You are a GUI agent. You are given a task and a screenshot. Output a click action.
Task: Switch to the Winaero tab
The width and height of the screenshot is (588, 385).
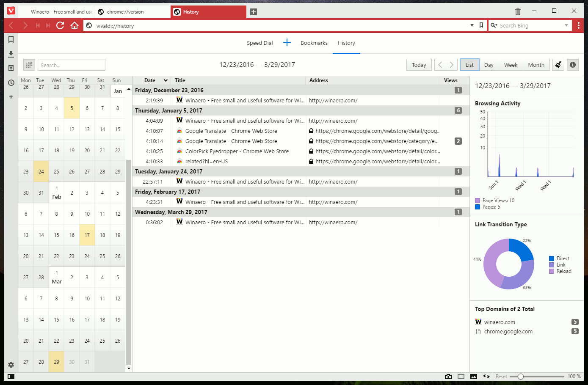pyautogui.click(x=57, y=12)
